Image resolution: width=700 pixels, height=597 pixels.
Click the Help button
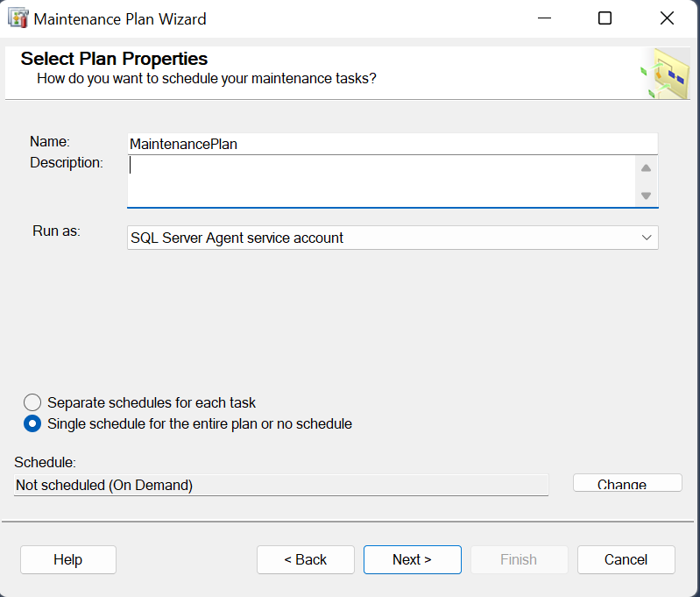(x=67, y=559)
